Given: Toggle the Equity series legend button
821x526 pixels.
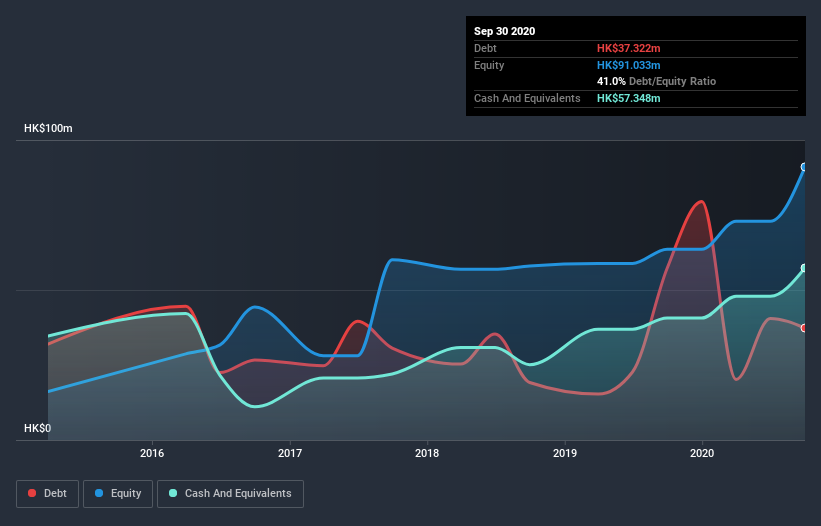Looking at the screenshot, I should 118,494.
